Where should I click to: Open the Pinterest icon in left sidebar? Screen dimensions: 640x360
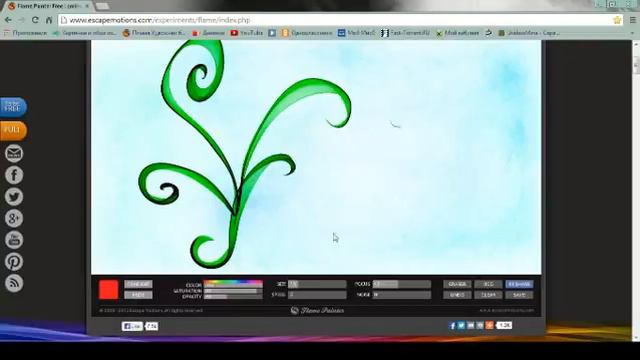[x=14, y=262]
